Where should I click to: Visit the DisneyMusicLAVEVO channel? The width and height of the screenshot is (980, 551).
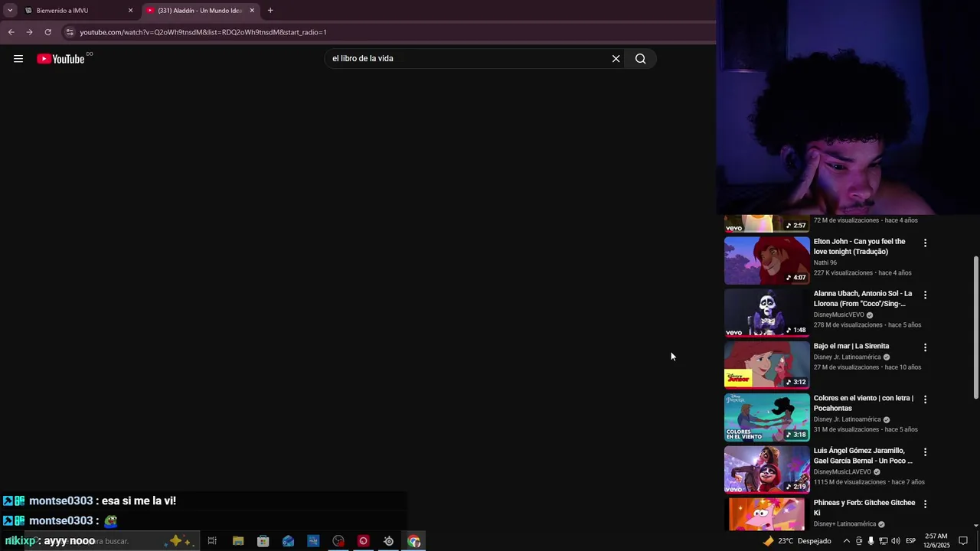842,472
